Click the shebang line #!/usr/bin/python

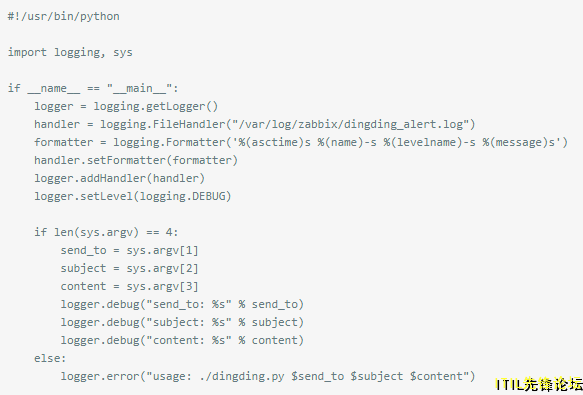[64, 16]
